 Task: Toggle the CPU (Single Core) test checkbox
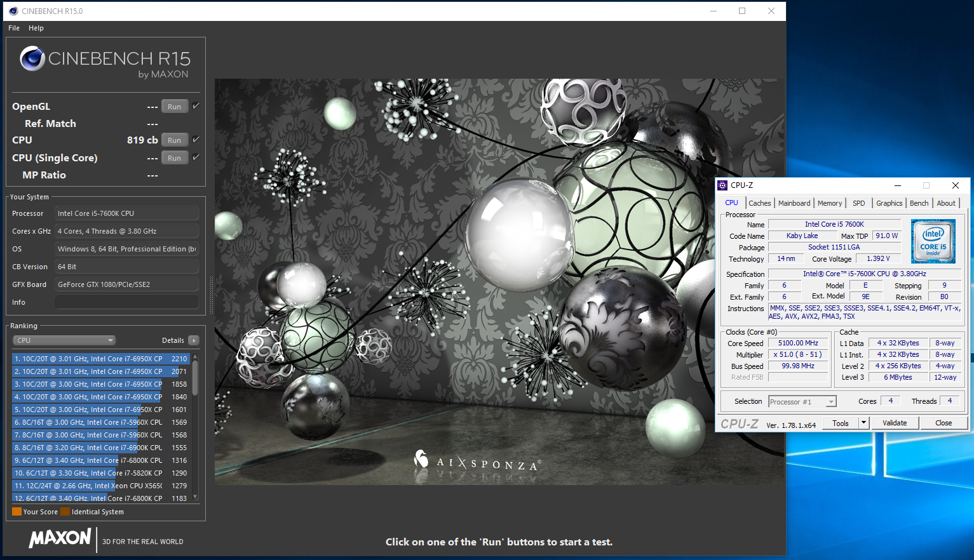196,157
